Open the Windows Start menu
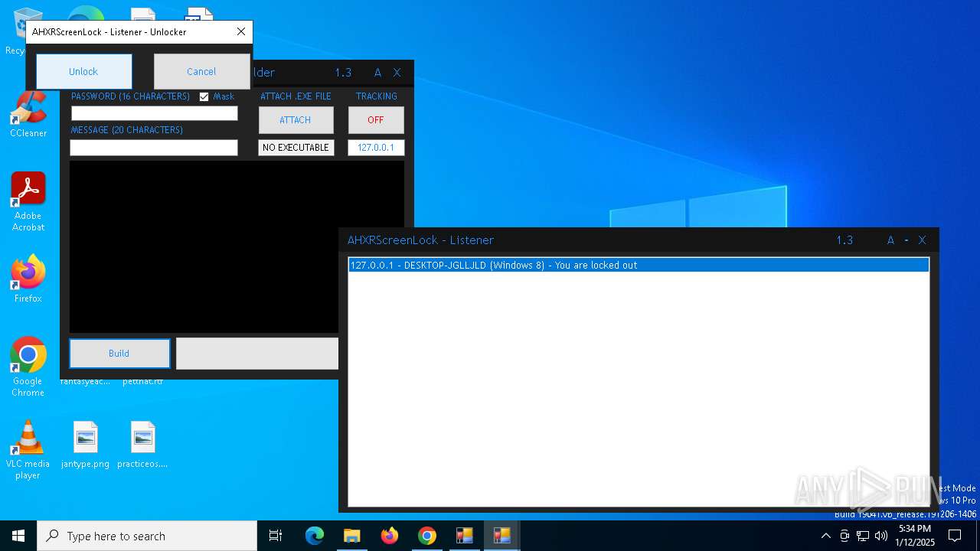 [x=18, y=536]
